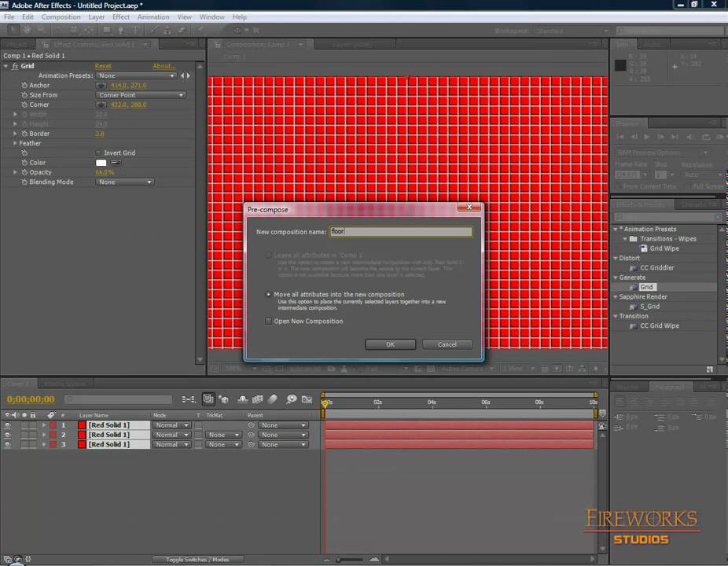Open Animation Presets None dropdown
The image size is (728, 566).
[136, 75]
